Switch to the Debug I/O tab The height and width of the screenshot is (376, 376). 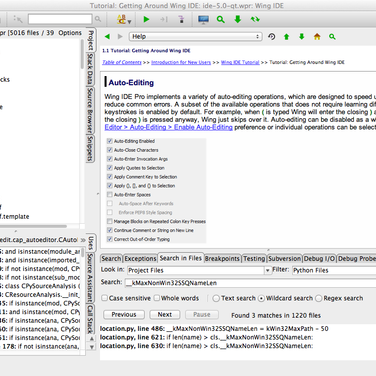click(319, 258)
